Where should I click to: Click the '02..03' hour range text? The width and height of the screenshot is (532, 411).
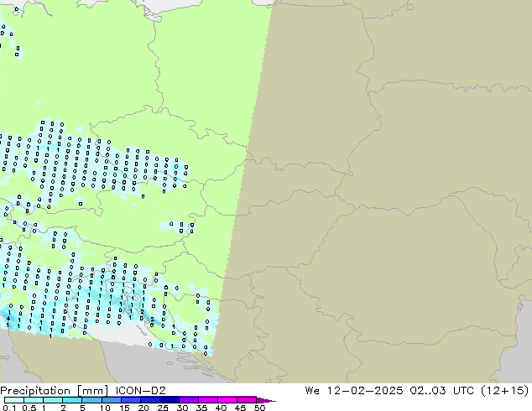427,391
